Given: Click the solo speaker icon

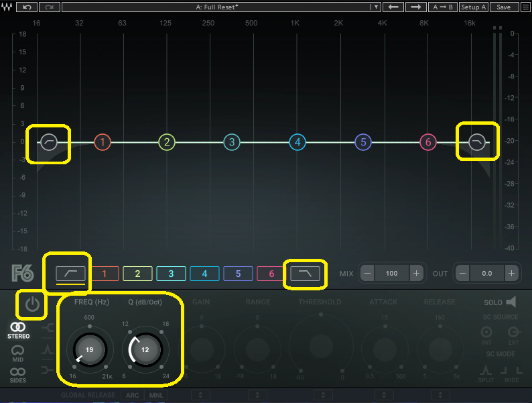Looking at the screenshot, I should (x=511, y=302).
